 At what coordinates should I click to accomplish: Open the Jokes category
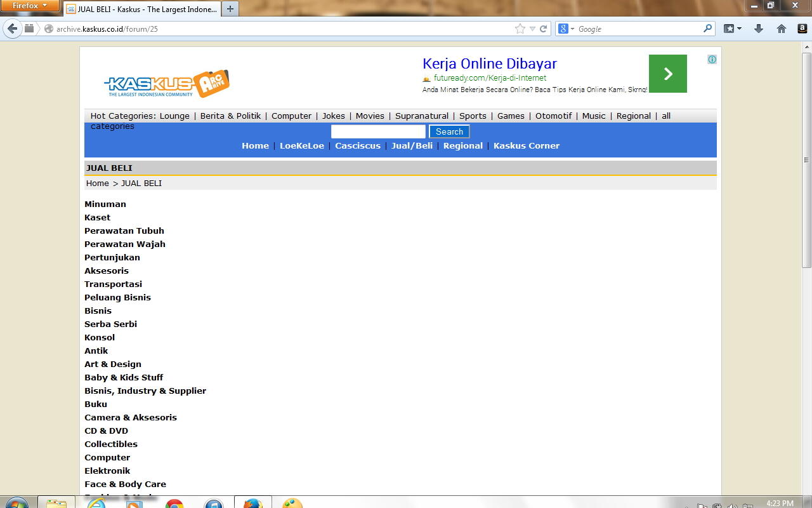click(x=334, y=116)
